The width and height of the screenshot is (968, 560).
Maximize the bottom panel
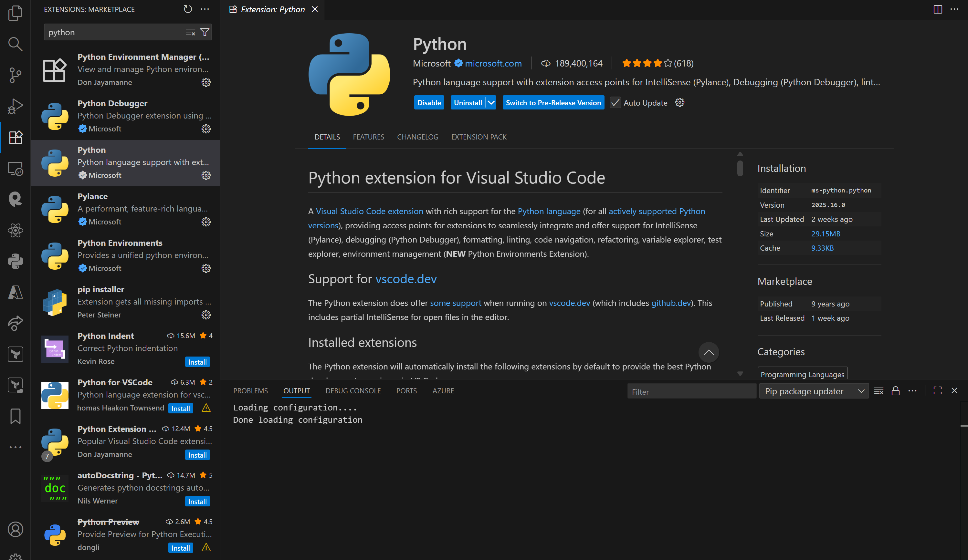pos(937,391)
